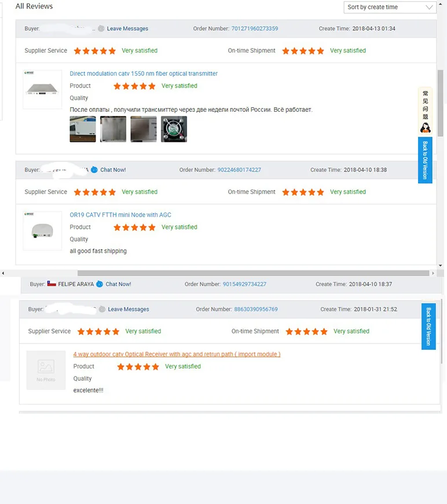Viewport: 447px width, 504px height.
Task: Click Leave Messages for order 701271960273359
Action: click(127, 28)
